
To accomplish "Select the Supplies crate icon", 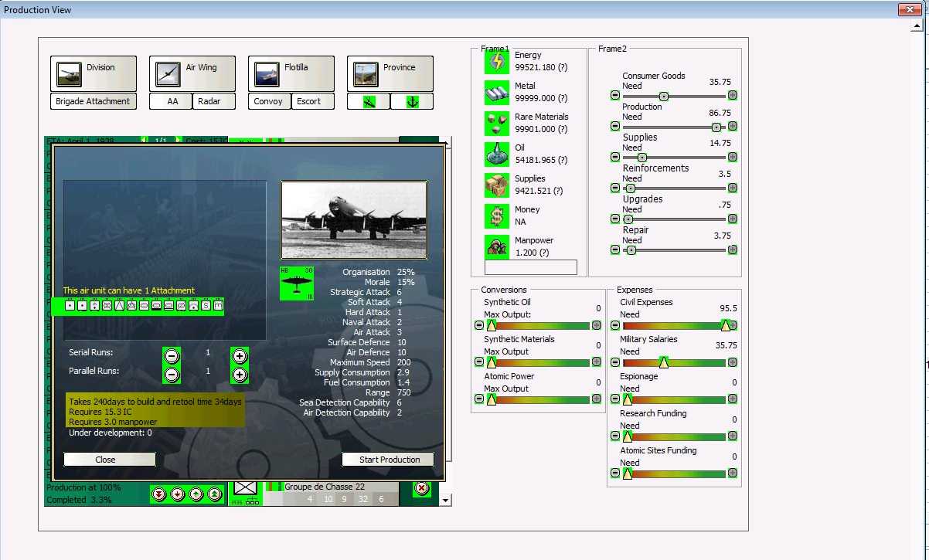I will pyautogui.click(x=495, y=183).
